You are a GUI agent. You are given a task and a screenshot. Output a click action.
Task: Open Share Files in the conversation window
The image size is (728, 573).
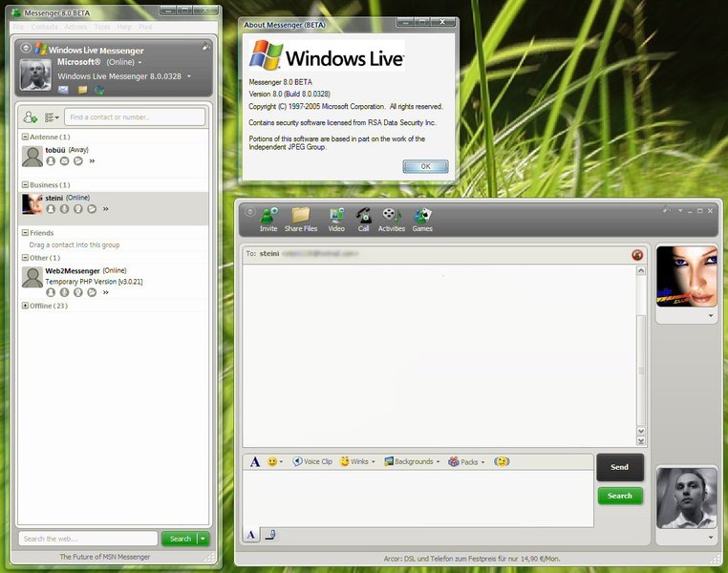(301, 219)
